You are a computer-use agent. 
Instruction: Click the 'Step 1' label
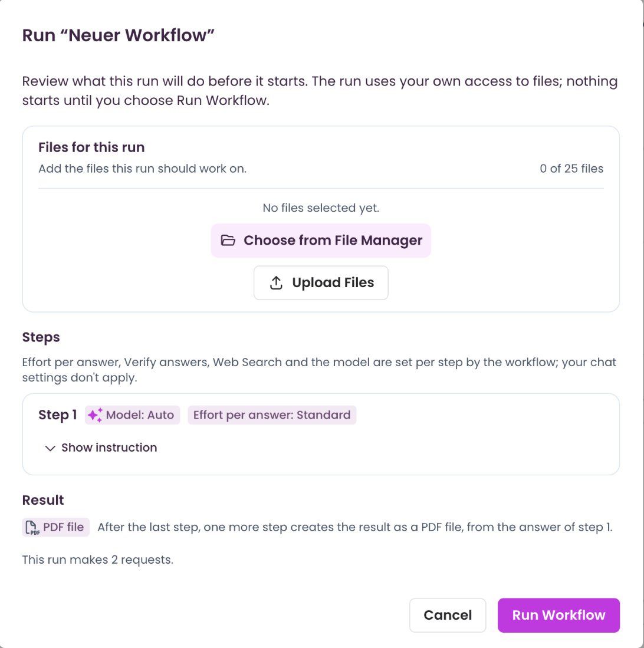[58, 415]
